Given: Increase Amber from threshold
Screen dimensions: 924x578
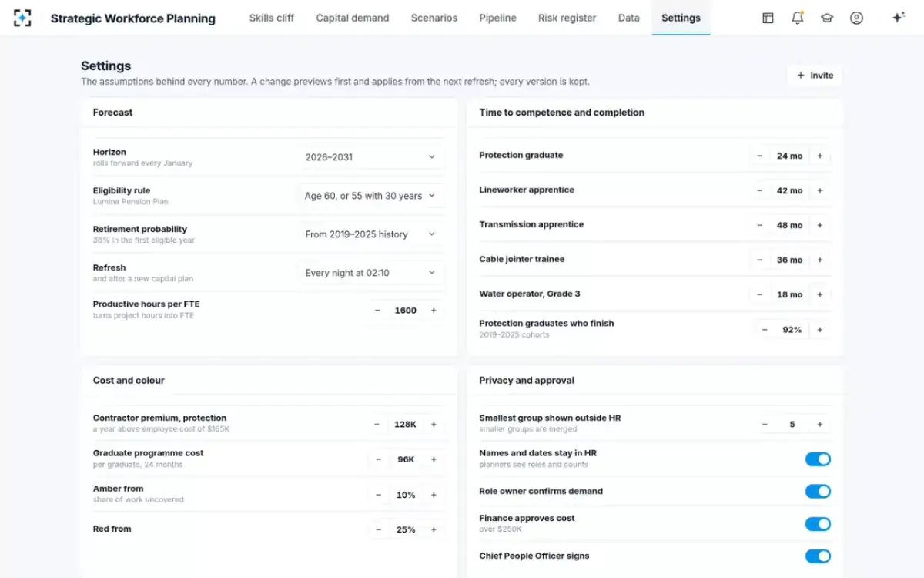Looking at the screenshot, I should coord(434,495).
